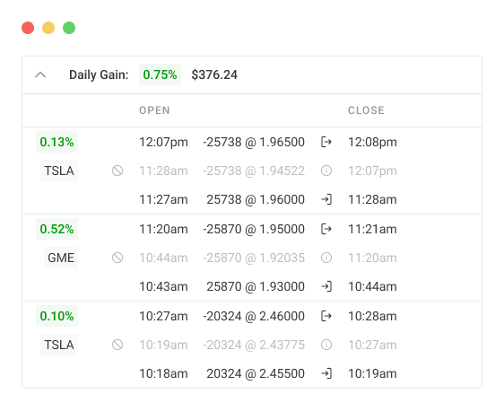Image resolution: width=504 pixels, height=420 pixels.
Task: Click the GME ticker tag
Action: click(61, 258)
